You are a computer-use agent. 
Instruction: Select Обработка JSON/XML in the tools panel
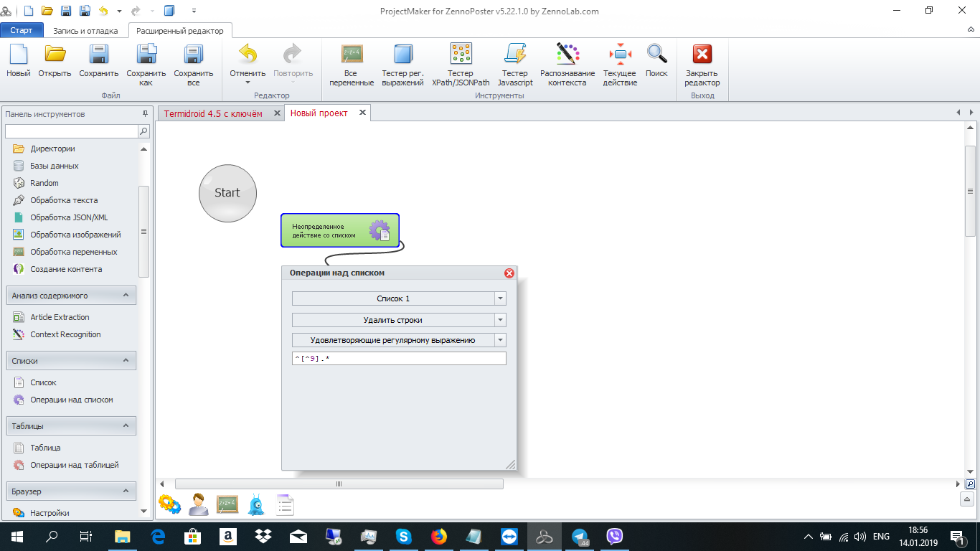pyautogui.click(x=69, y=217)
